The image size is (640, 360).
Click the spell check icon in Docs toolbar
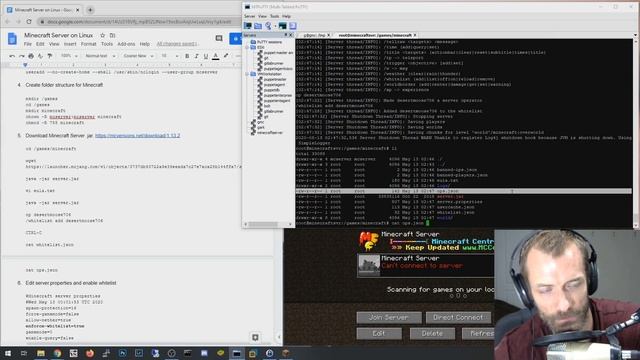pos(40,56)
